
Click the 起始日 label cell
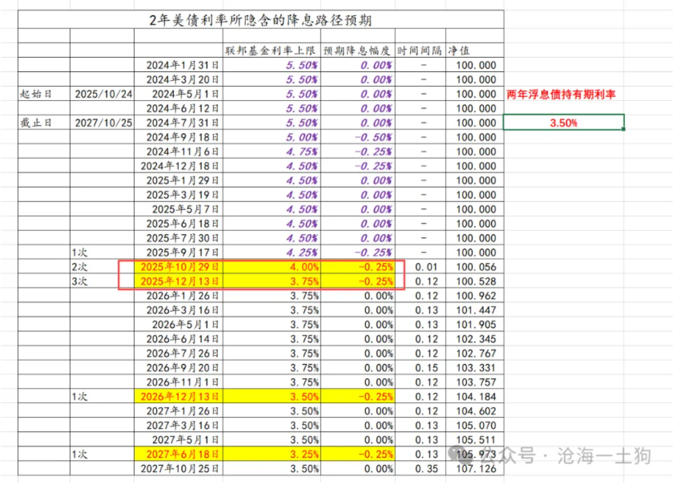click(44, 94)
